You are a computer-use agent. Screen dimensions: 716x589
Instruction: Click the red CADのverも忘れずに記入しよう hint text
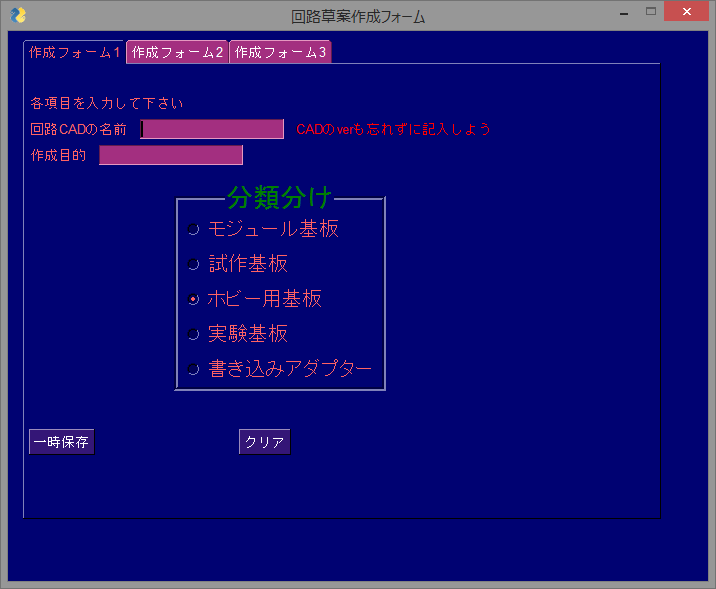(x=394, y=130)
